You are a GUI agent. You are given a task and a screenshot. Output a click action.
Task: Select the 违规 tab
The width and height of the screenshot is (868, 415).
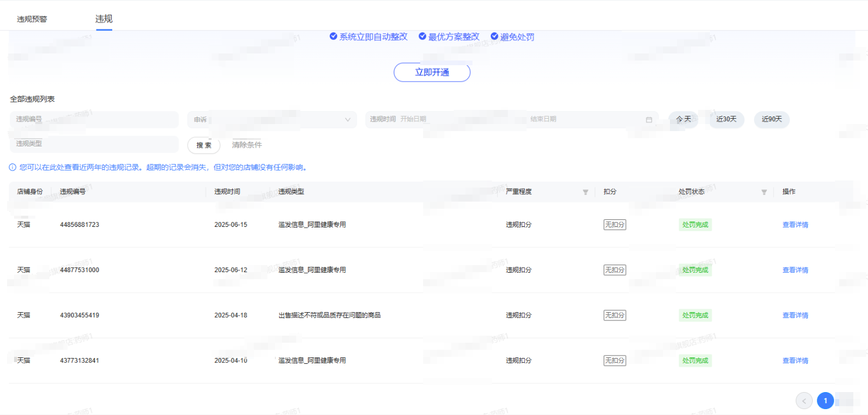pyautogui.click(x=104, y=19)
